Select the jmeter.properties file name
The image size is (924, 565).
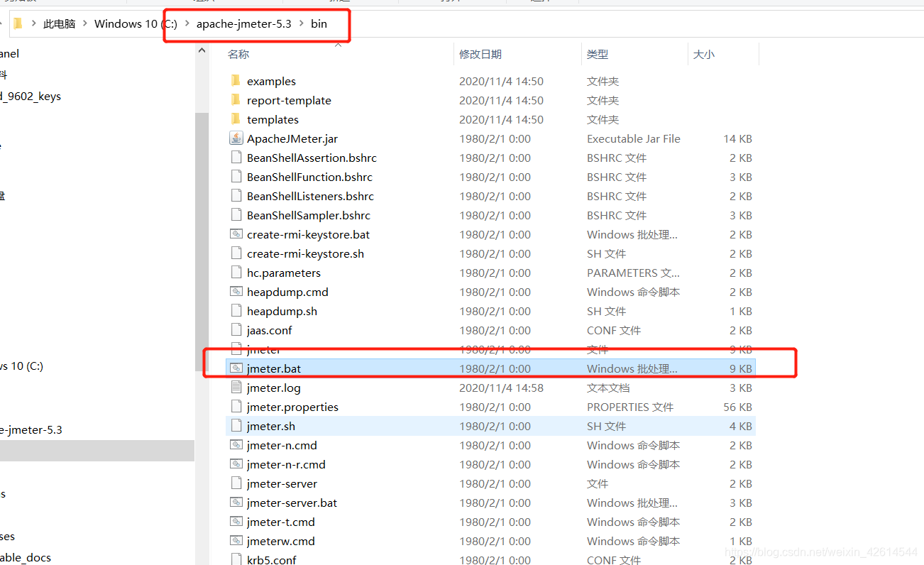pyautogui.click(x=292, y=407)
